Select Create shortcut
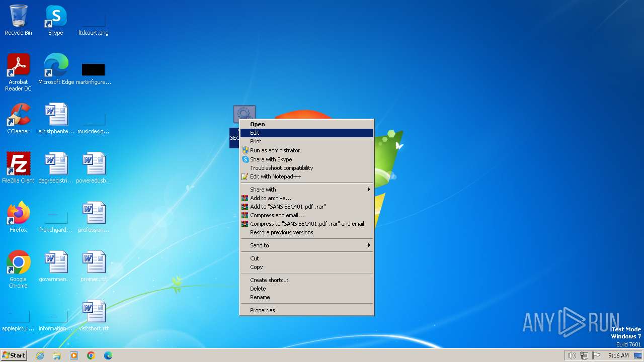The width and height of the screenshot is (644, 362). click(x=307, y=280)
